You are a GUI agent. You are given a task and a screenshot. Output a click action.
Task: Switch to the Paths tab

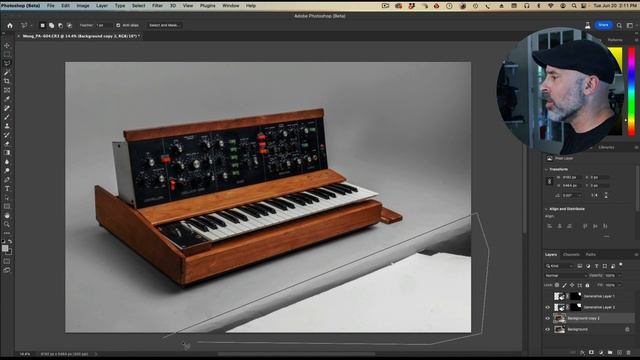pos(591,255)
